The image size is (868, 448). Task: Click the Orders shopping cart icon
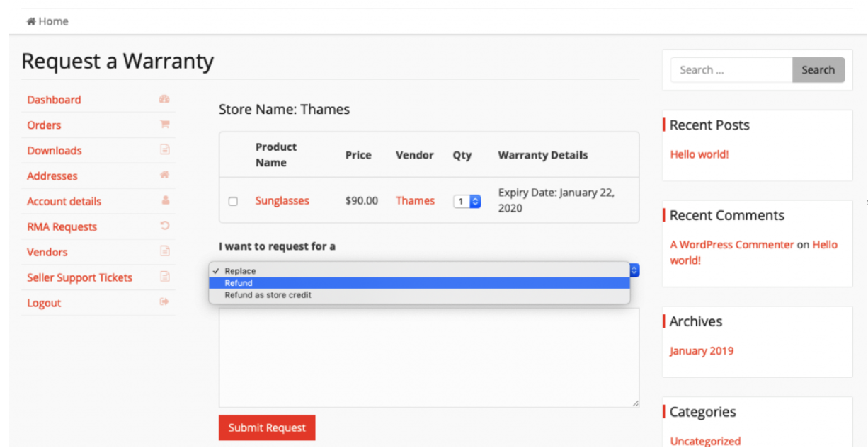coord(164,125)
